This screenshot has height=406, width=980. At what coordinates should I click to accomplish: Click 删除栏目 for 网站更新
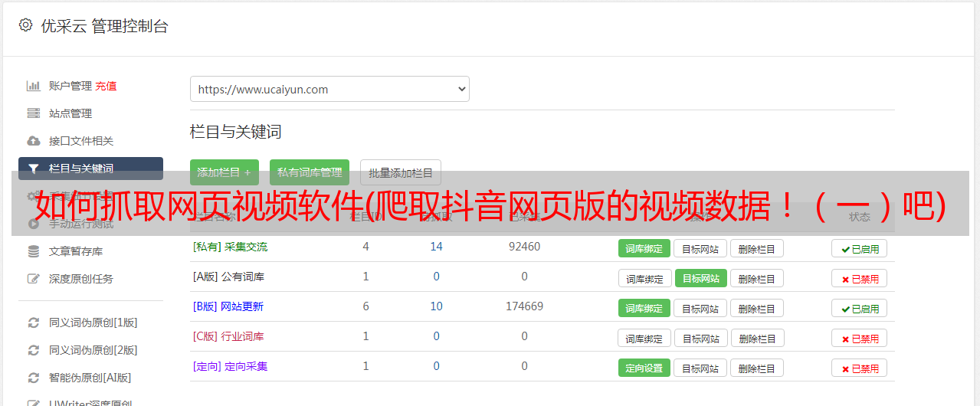(x=757, y=308)
